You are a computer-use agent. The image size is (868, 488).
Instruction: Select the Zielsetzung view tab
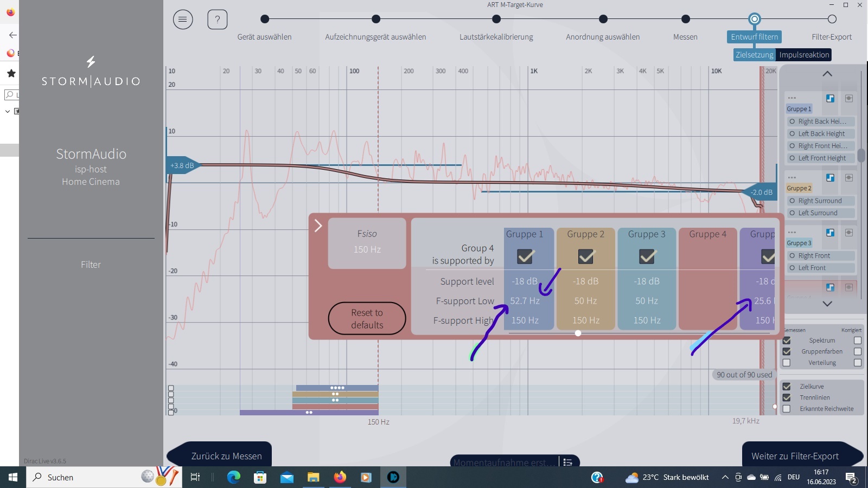755,55
